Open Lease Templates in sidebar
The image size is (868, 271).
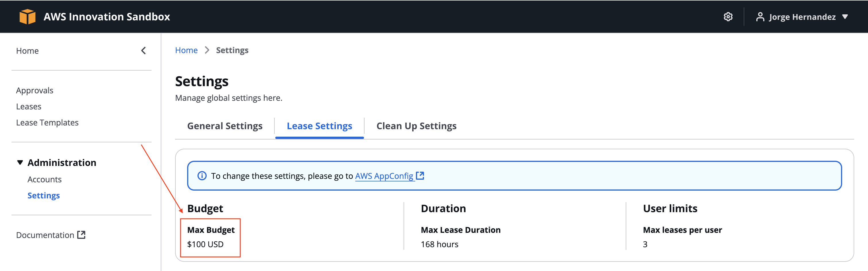pos(47,122)
